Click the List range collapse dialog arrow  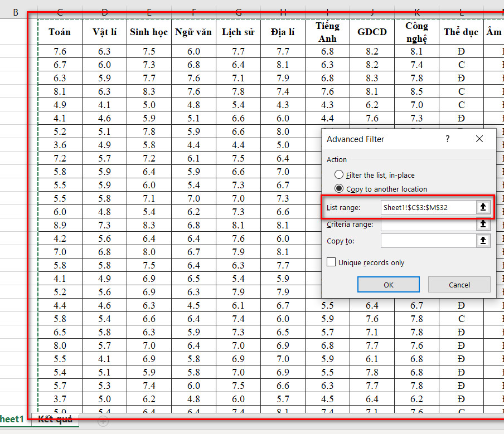click(483, 207)
